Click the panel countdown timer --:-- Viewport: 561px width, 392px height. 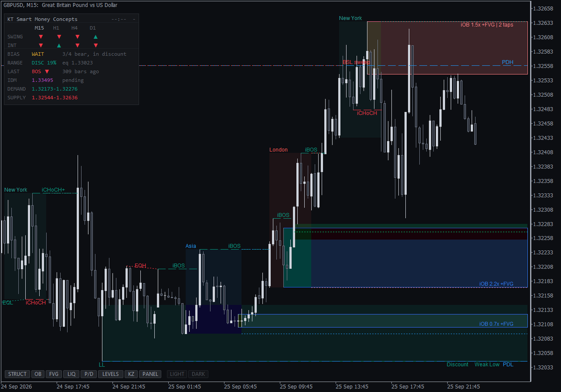(119, 19)
